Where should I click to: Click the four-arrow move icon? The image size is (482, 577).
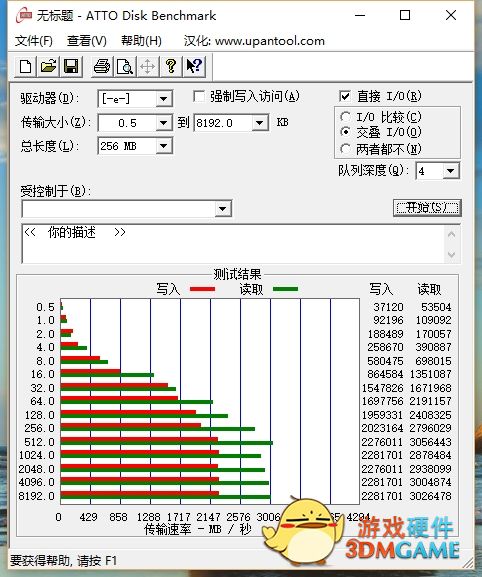(x=148, y=67)
